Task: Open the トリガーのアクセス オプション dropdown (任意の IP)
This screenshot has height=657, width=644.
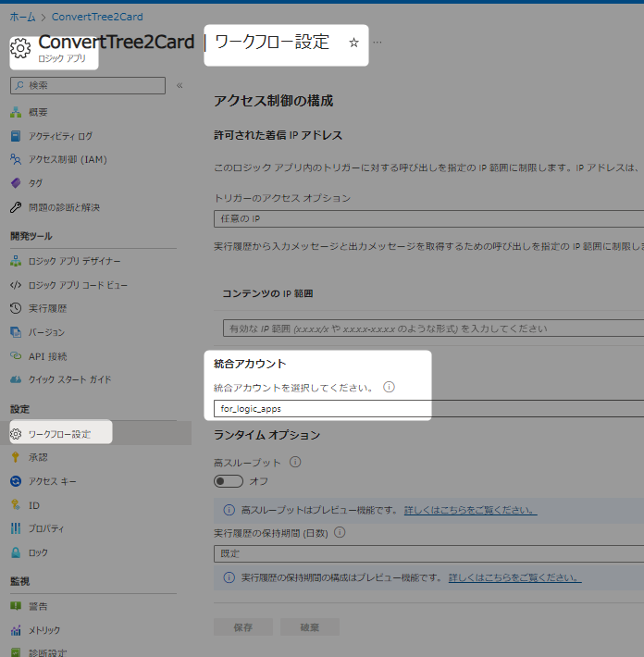Action: click(428, 218)
